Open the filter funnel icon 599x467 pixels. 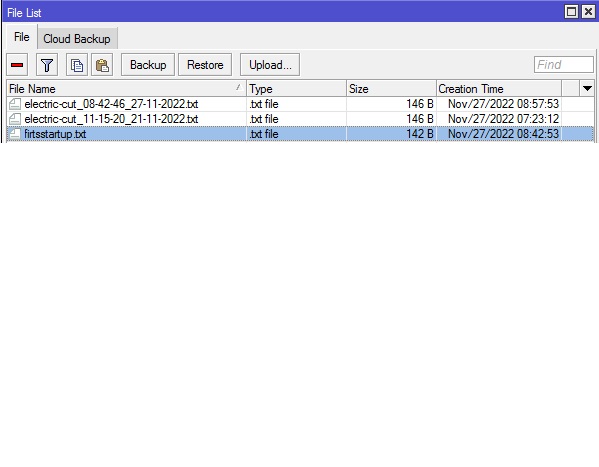point(47,65)
